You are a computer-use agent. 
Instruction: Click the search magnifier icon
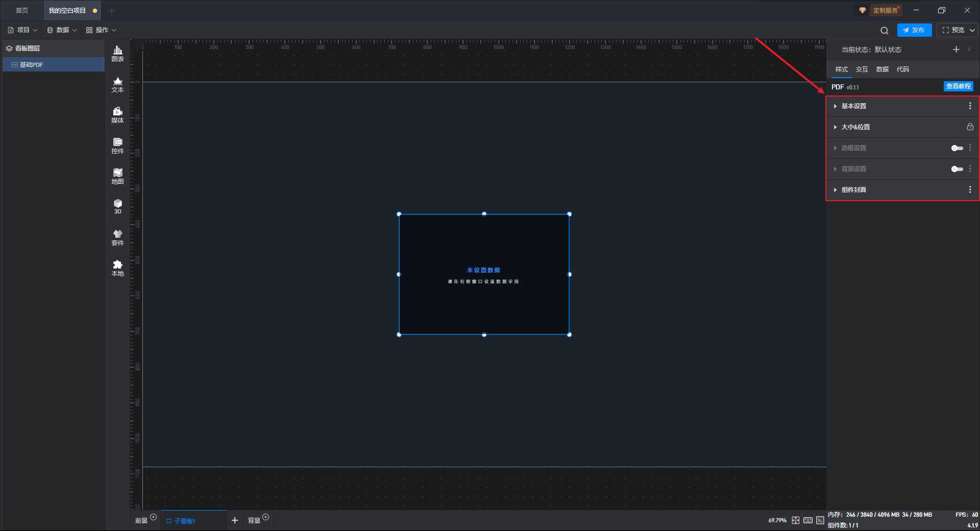(x=884, y=31)
